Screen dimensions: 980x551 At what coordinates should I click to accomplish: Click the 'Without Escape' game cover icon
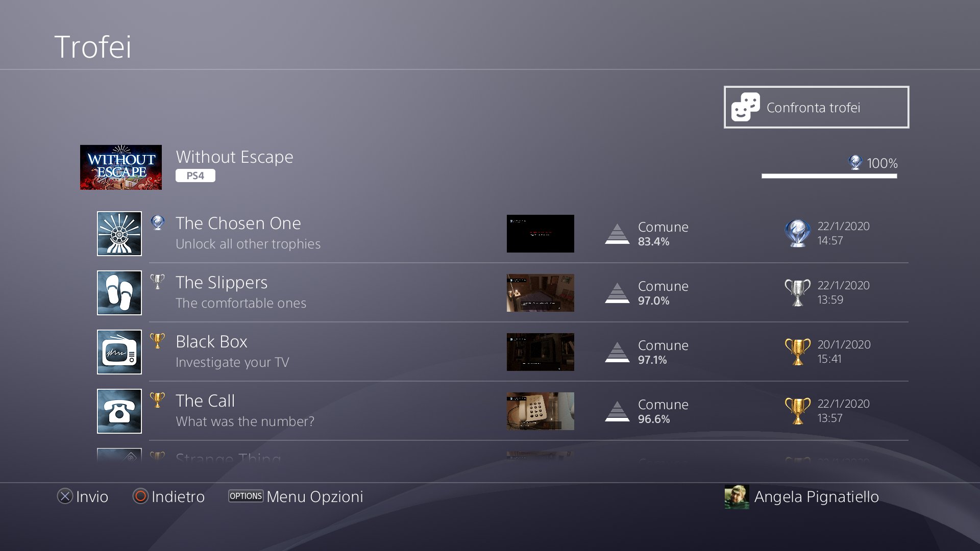coord(121,167)
